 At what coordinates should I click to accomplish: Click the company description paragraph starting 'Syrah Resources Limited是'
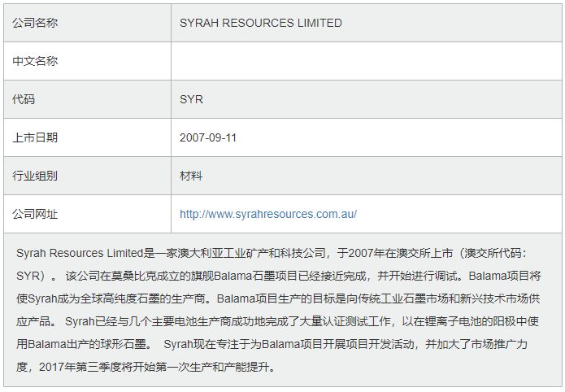click(279, 310)
